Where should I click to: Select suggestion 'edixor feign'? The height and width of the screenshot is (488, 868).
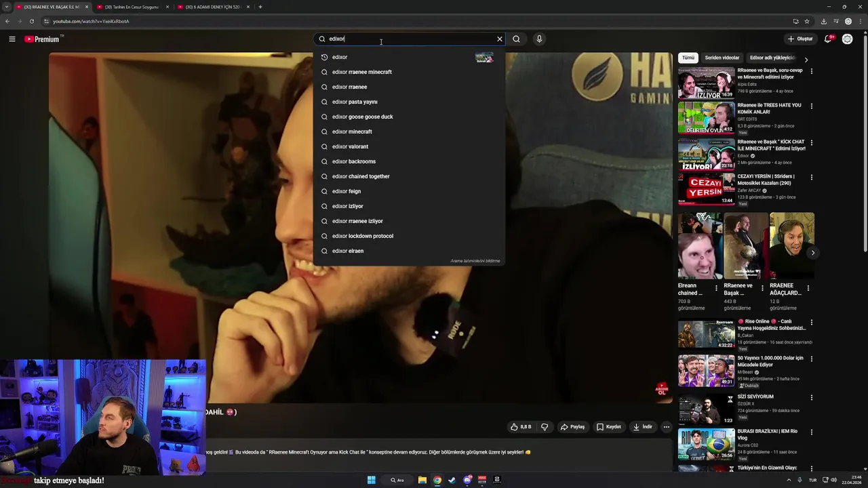click(x=409, y=191)
